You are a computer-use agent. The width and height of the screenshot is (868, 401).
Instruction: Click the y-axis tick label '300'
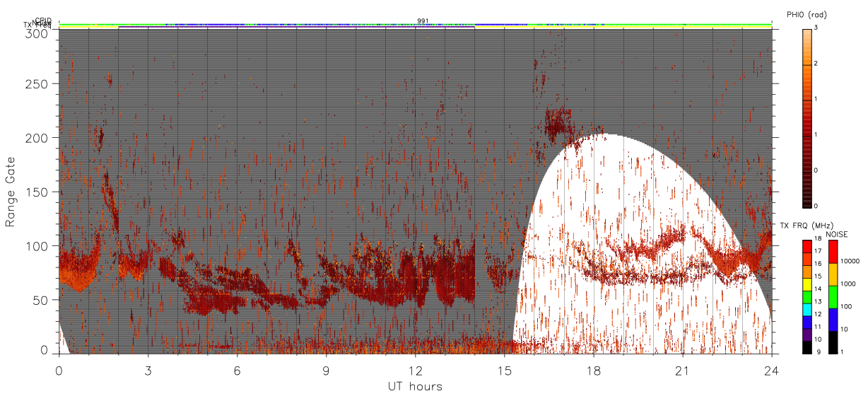37,33
